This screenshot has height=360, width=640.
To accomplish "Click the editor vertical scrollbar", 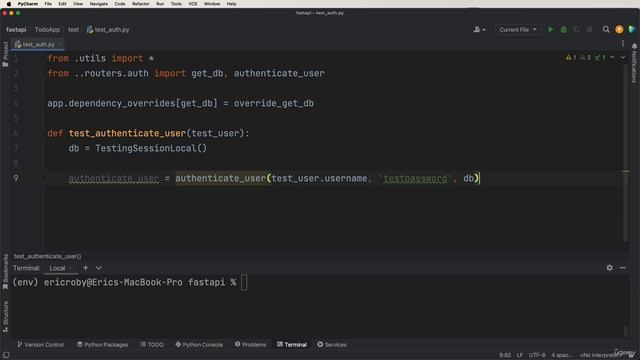I will [625, 153].
